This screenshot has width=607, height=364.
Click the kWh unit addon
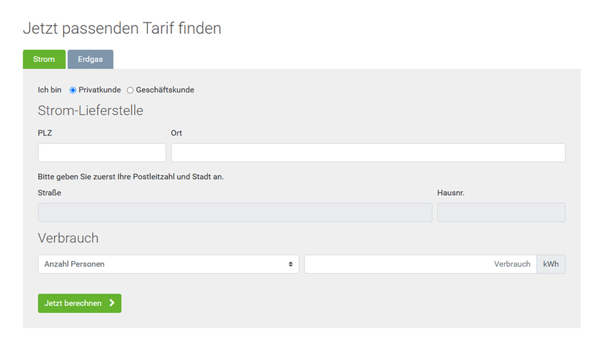point(551,265)
